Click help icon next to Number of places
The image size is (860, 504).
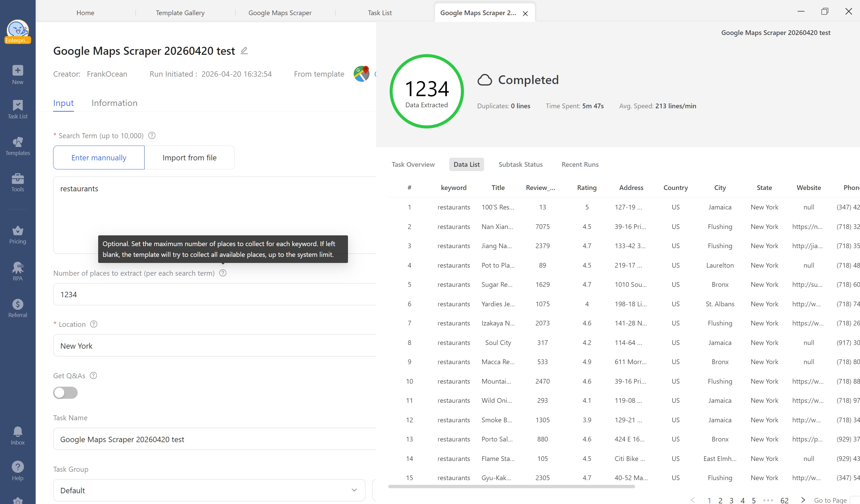point(223,273)
